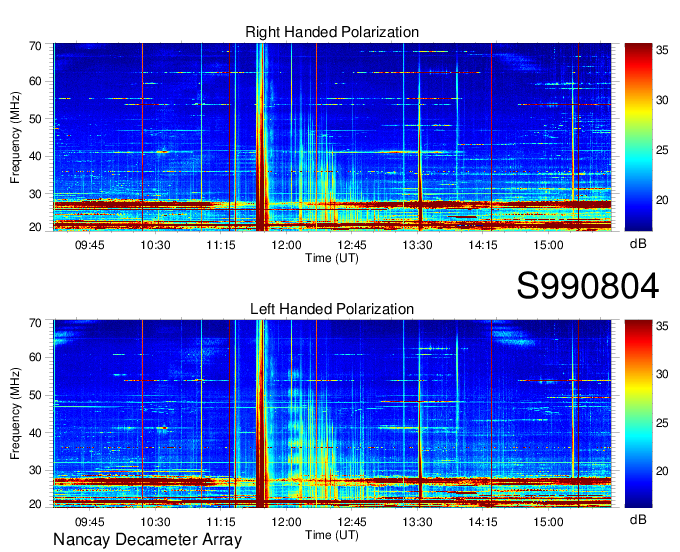Click the Nancay Decameter Array caption
680x552 pixels.
pos(147,540)
